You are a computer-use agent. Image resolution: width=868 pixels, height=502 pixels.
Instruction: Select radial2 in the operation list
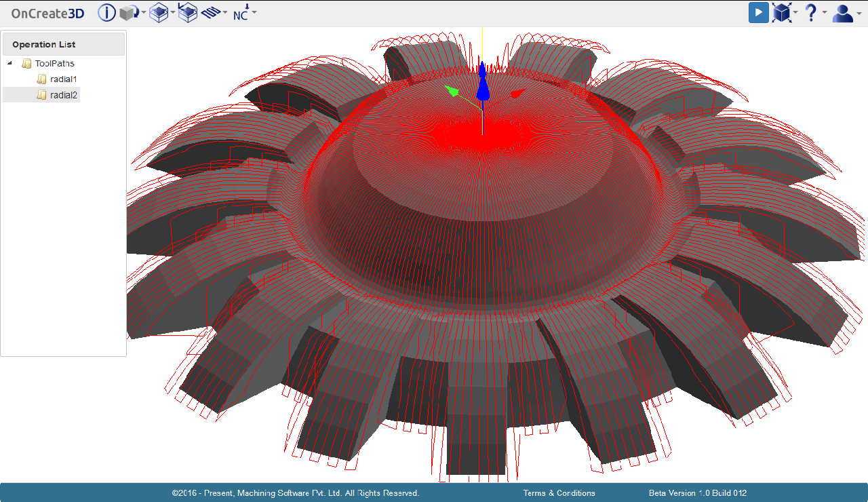pos(63,95)
